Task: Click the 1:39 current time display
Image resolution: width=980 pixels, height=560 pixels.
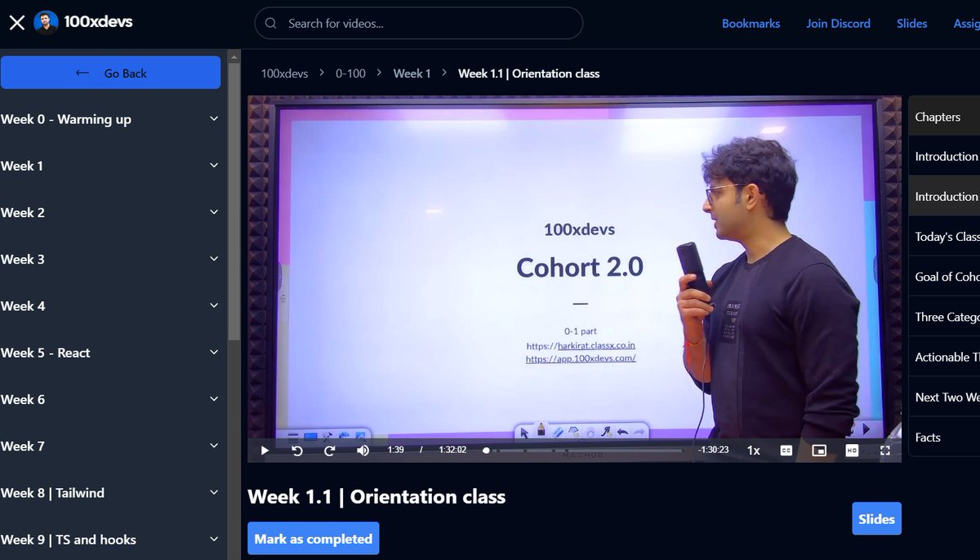Action: [396, 450]
